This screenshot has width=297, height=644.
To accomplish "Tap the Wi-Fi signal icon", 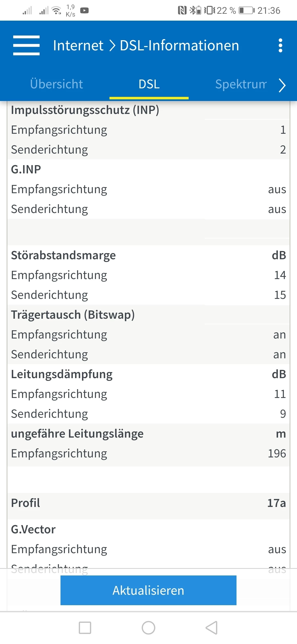I will pos(56,10).
